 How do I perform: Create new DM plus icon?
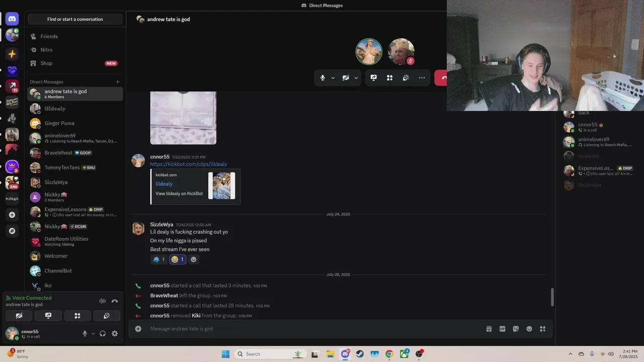(118, 82)
